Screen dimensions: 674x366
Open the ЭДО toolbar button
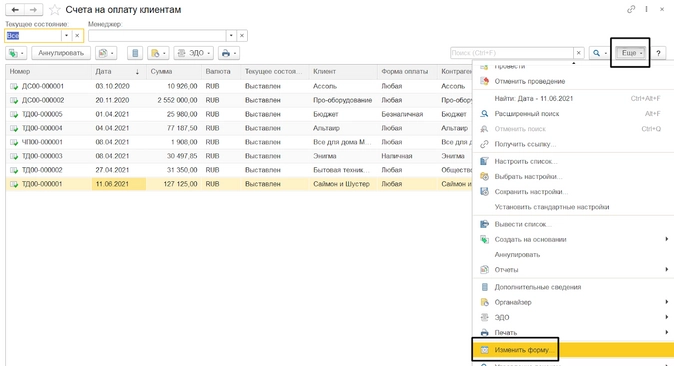pos(193,53)
